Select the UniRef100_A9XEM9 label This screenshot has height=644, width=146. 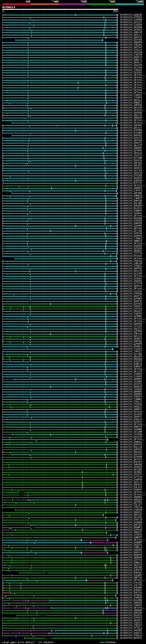coord(131,112)
